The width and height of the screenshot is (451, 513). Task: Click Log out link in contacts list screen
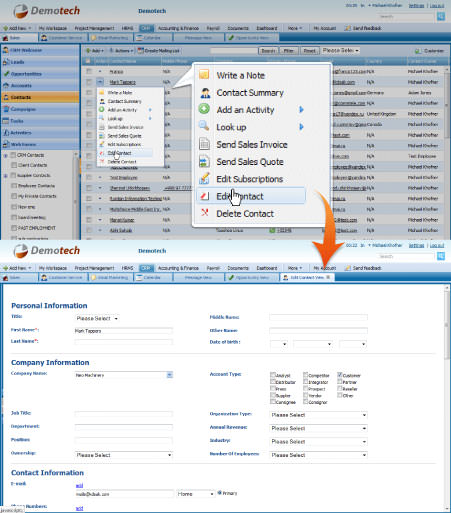(437, 6)
